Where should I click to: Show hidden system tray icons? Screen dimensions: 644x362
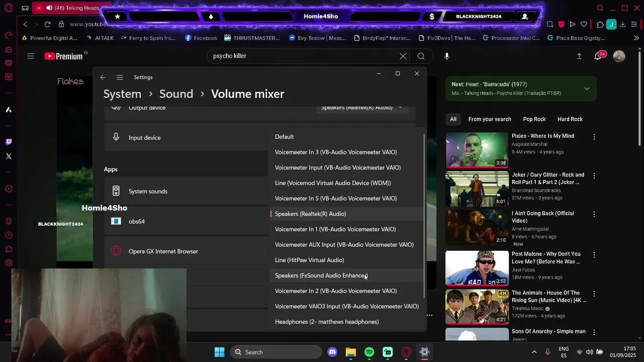point(534,352)
